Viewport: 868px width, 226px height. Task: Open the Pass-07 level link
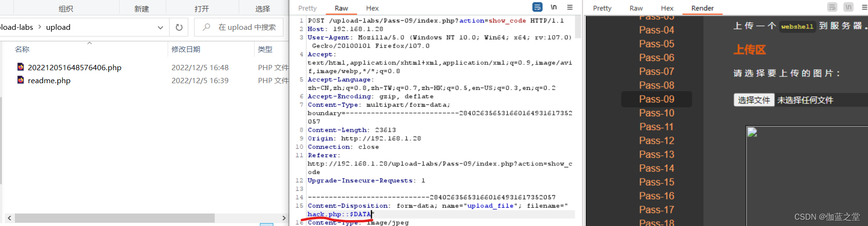657,72
